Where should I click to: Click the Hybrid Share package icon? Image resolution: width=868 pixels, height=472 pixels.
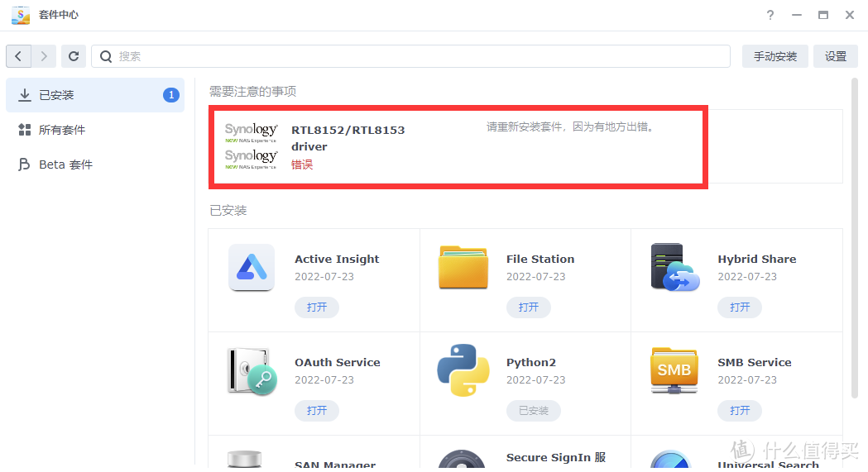pos(674,268)
